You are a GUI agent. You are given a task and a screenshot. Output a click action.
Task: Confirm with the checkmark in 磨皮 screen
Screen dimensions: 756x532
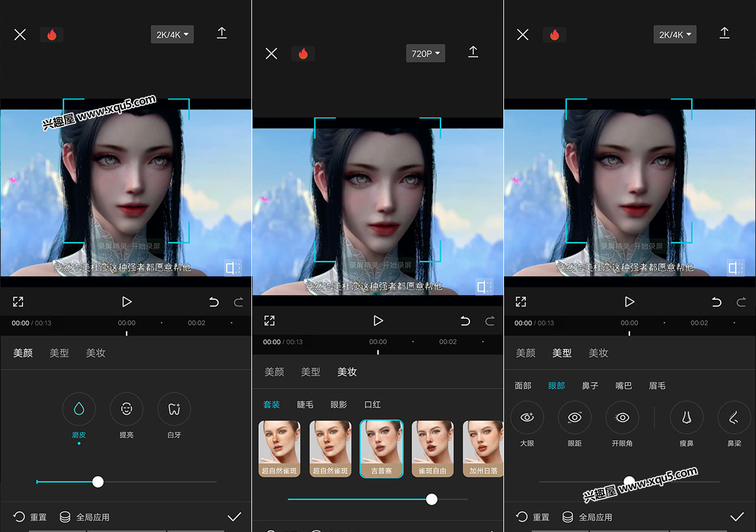tap(234, 517)
